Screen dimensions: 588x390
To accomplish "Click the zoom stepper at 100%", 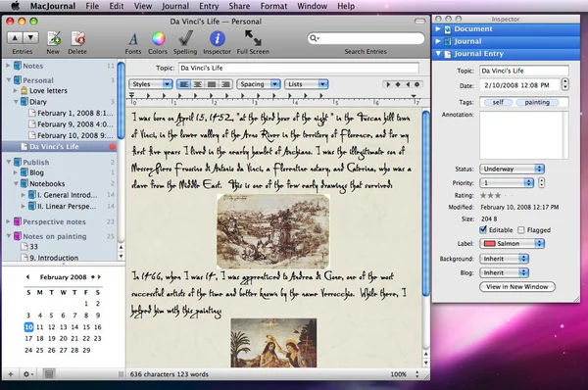I will 417,374.
